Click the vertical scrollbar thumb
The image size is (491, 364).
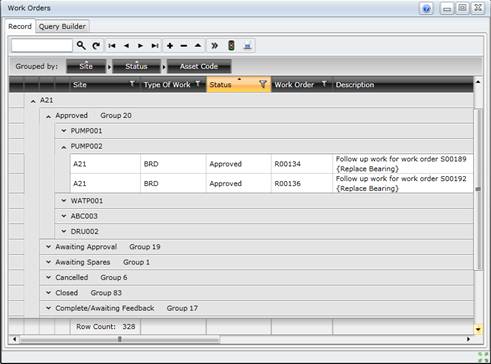478,189
